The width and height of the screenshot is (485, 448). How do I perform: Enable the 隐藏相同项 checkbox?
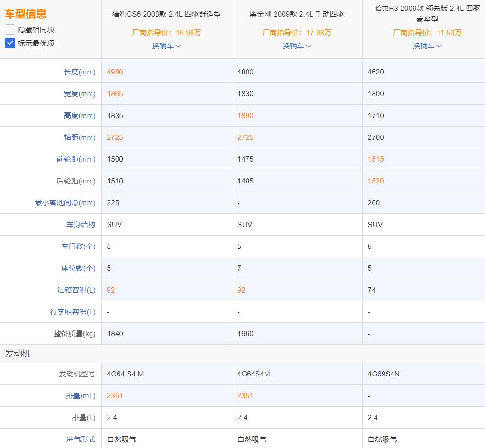click(x=9, y=29)
